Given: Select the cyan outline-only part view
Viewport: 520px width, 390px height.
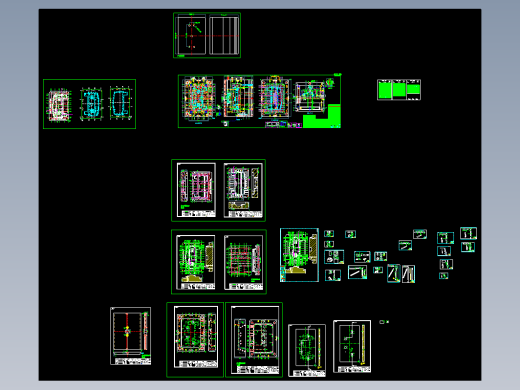Looking at the screenshot, I should 120,103.
